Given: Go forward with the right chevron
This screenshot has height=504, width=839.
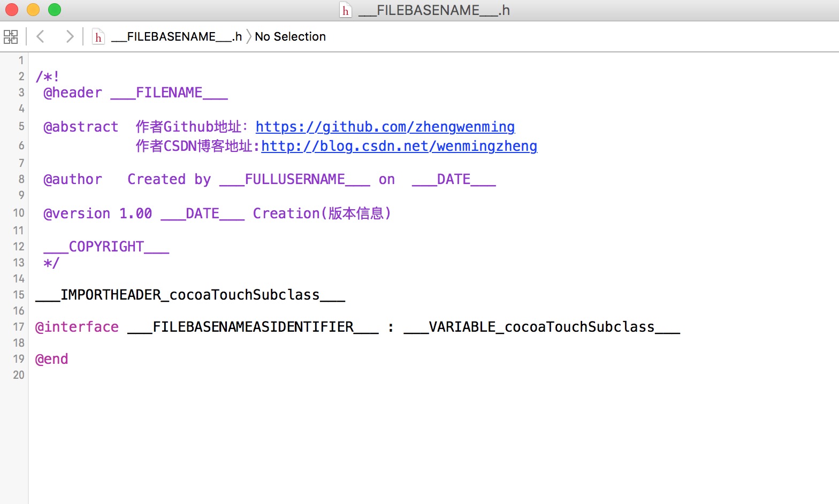Looking at the screenshot, I should click(x=69, y=36).
